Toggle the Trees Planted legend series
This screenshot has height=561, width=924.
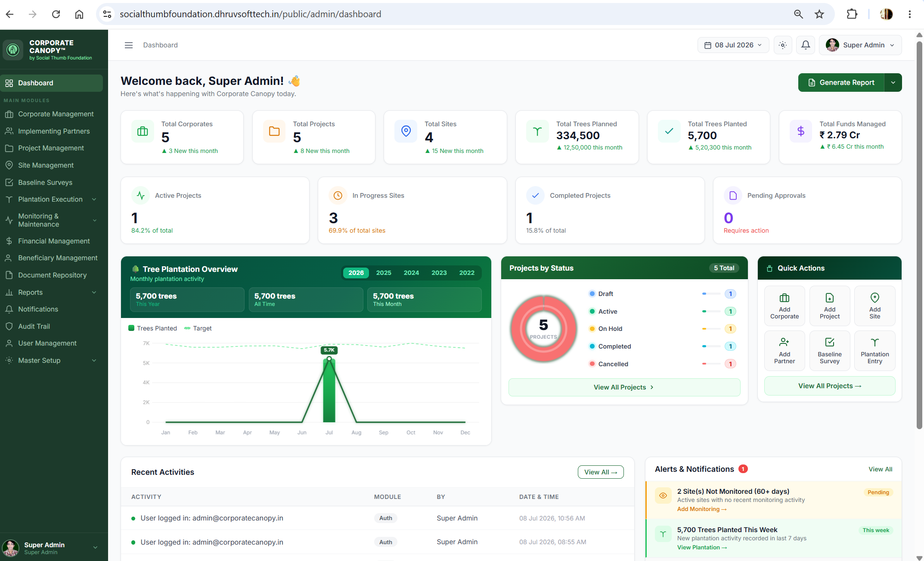pyautogui.click(x=152, y=328)
